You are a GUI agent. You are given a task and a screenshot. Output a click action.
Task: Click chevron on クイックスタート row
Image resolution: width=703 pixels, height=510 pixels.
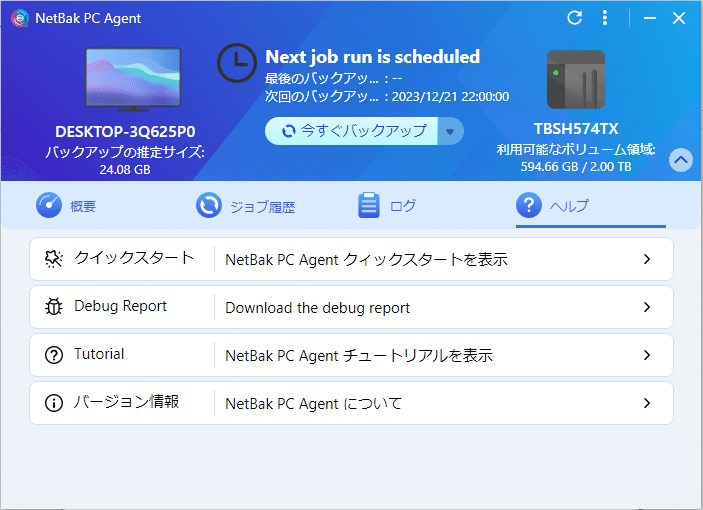[x=647, y=259]
